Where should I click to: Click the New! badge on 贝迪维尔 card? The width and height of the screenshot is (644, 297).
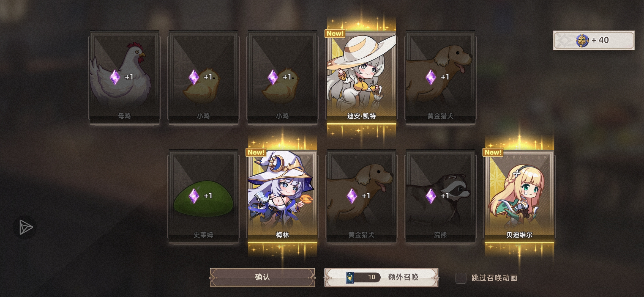click(493, 152)
